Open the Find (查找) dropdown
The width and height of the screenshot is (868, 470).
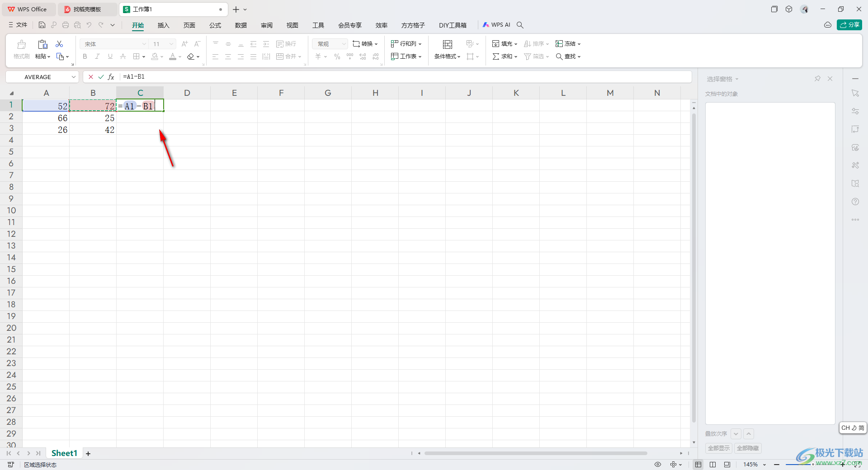568,56
